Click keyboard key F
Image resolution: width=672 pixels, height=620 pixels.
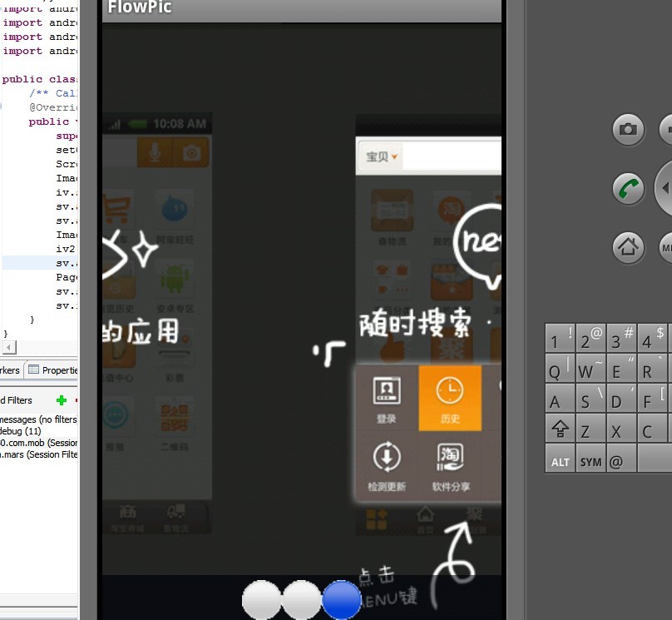click(653, 398)
